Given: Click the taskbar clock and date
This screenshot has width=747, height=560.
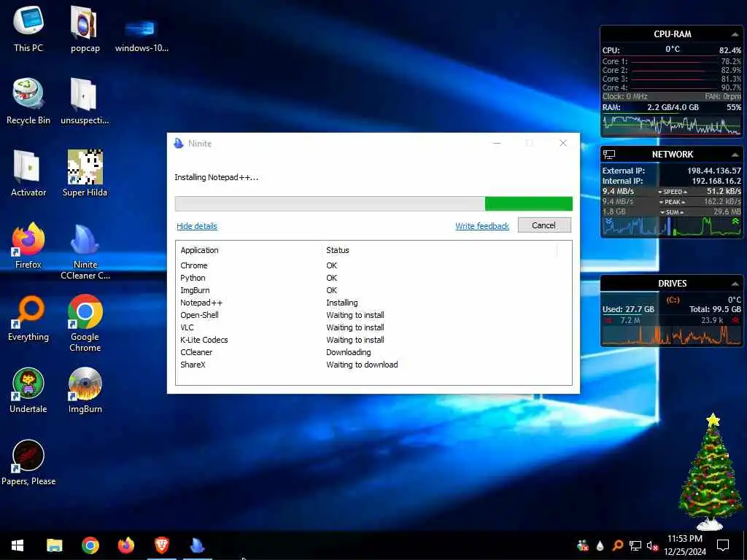Looking at the screenshot, I should [684, 545].
